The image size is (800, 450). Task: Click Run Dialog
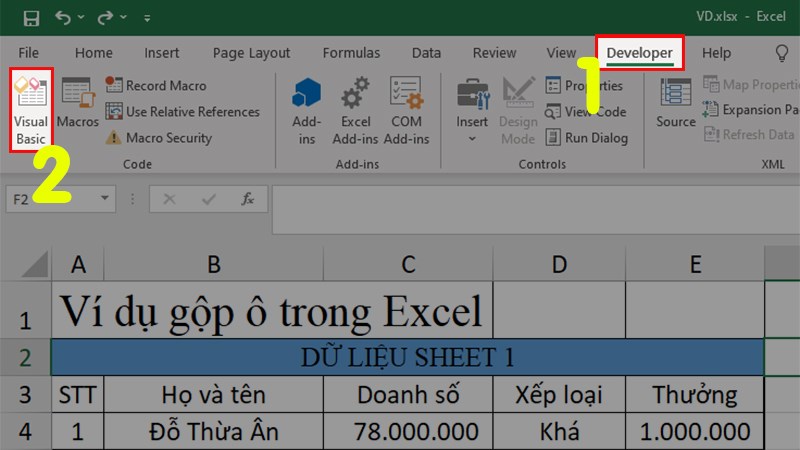pyautogui.click(x=586, y=137)
